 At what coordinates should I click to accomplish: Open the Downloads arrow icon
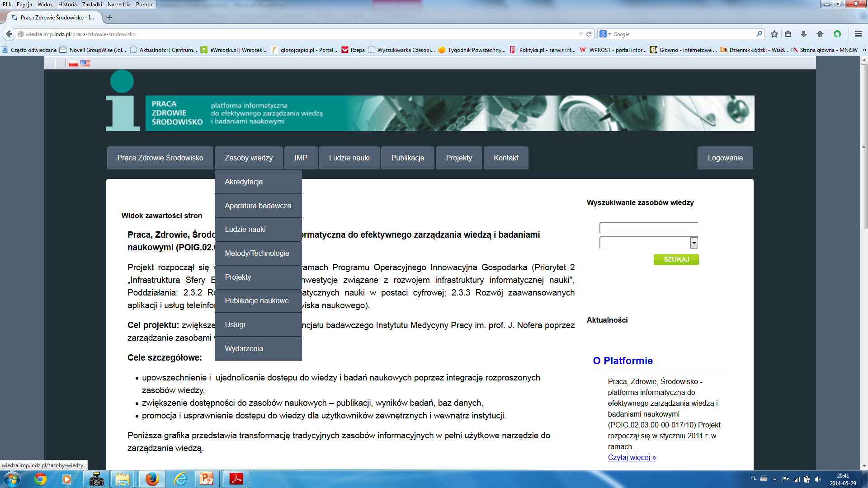coord(804,34)
